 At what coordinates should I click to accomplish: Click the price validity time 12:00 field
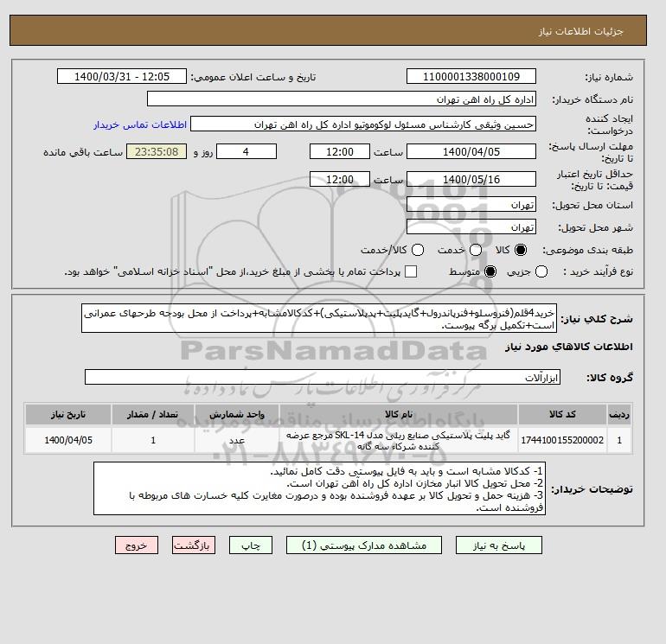pos(340,179)
